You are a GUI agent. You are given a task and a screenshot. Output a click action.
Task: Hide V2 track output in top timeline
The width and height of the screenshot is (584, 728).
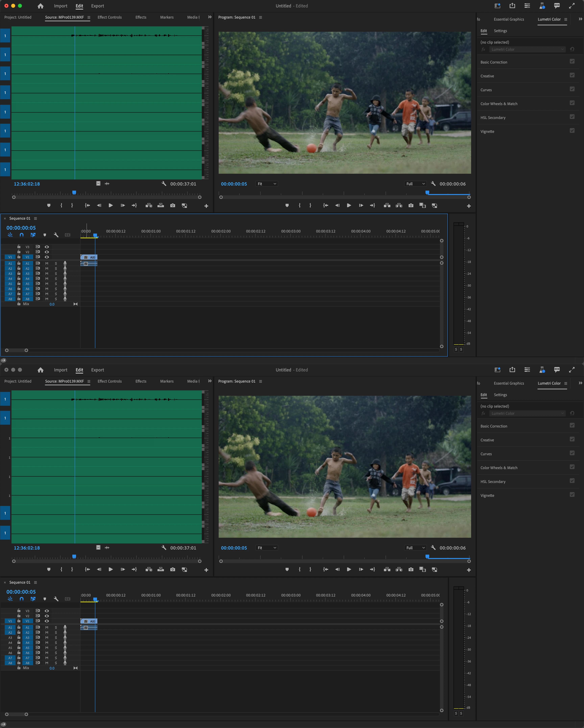pos(47,252)
